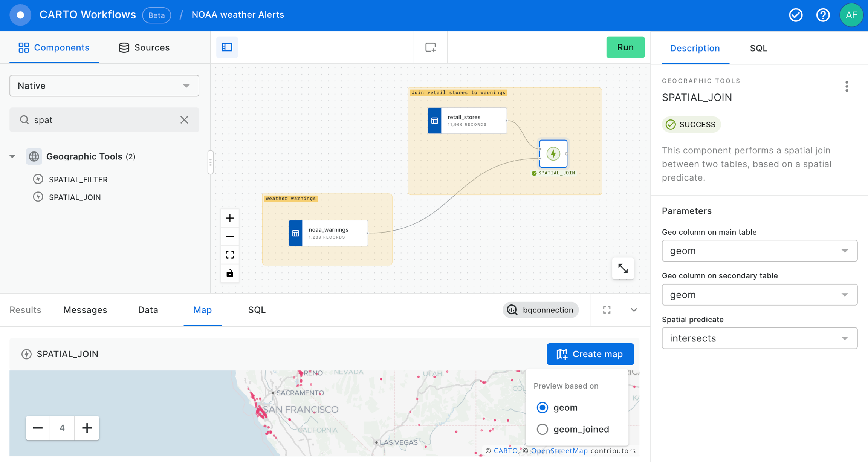Select the geom preview radio button
Image resolution: width=868 pixels, height=462 pixels.
pos(542,407)
